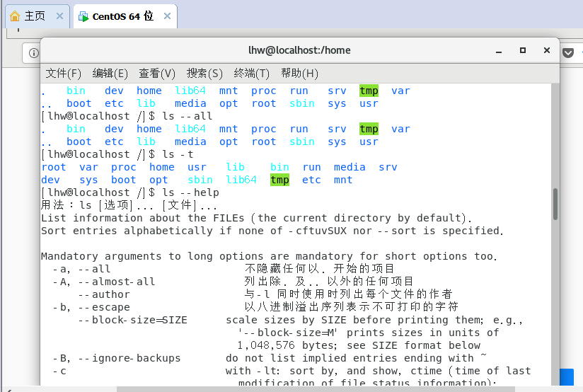The width and height of the screenshot is (583, 392).
Task: Click the 'ls -t' command text
Action: (178, 154)
